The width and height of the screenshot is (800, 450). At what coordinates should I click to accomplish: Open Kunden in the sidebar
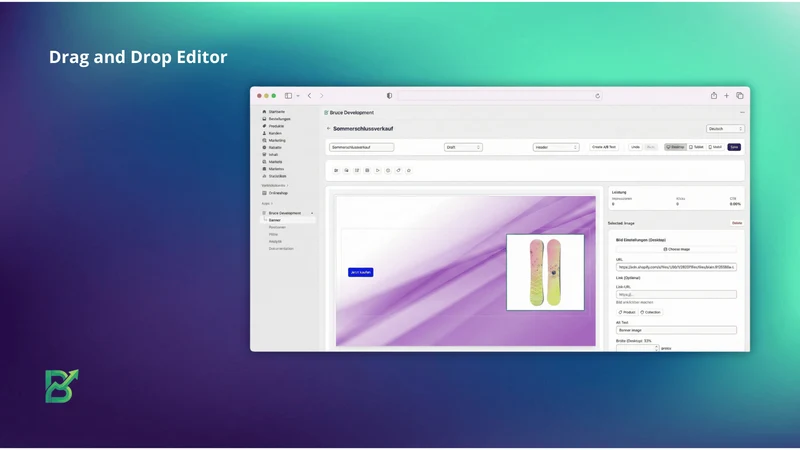click(275, 133)
